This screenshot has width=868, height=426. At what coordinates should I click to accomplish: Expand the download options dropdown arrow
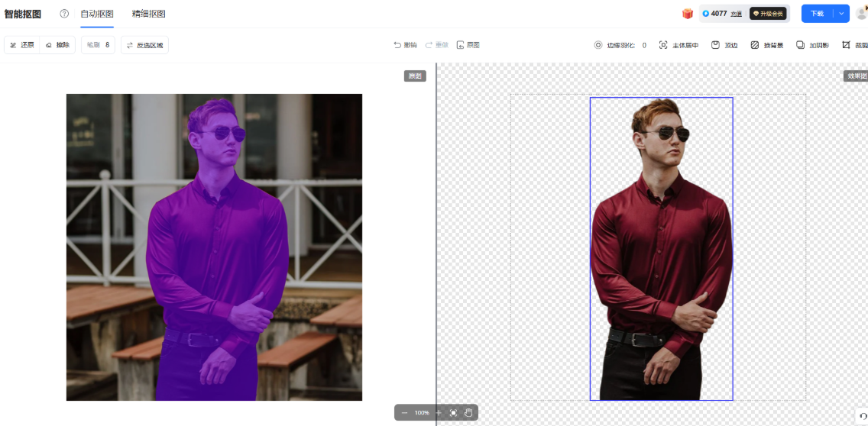841,14
